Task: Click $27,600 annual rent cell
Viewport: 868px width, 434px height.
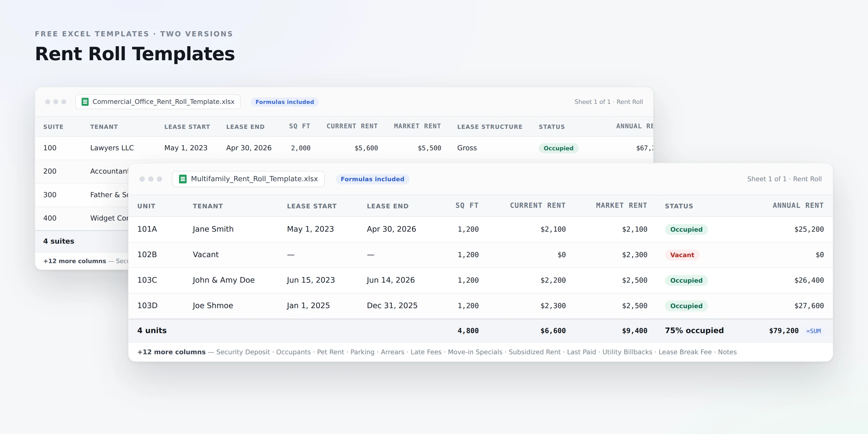Action: 809,306
